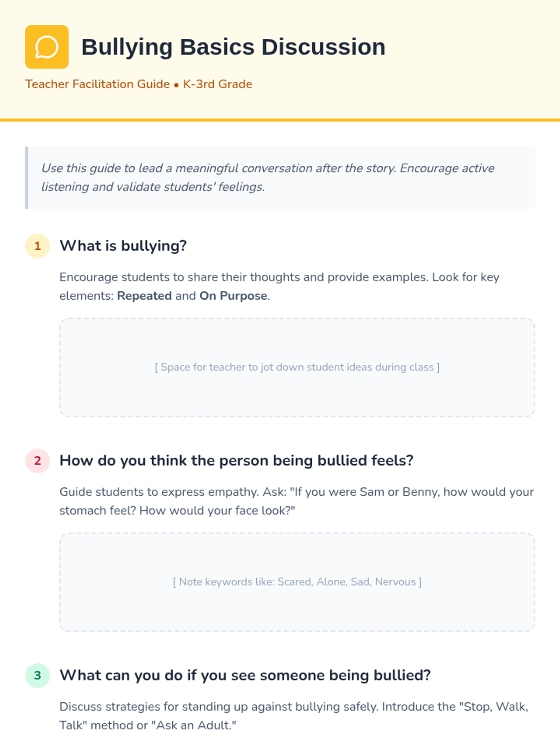560x747 pixels.
Task: Select the number 2 question badge
Action: point(37,461)
